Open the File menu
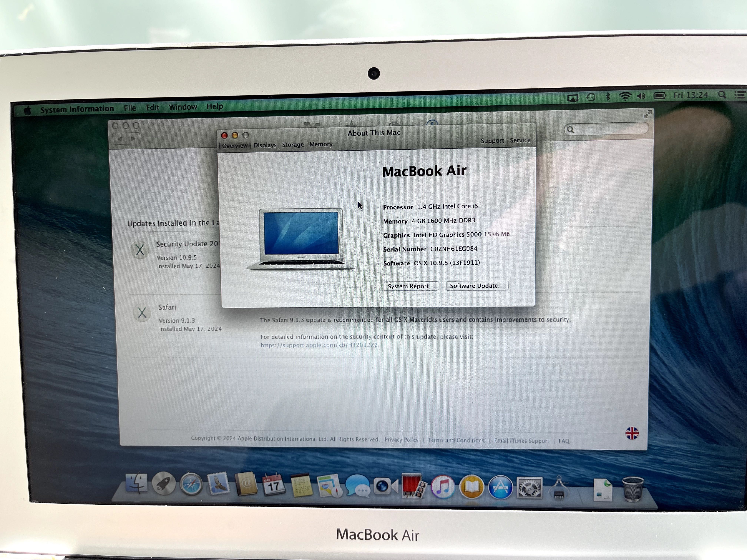The height and width of the screenshot is (560, 747). point(130,108)
